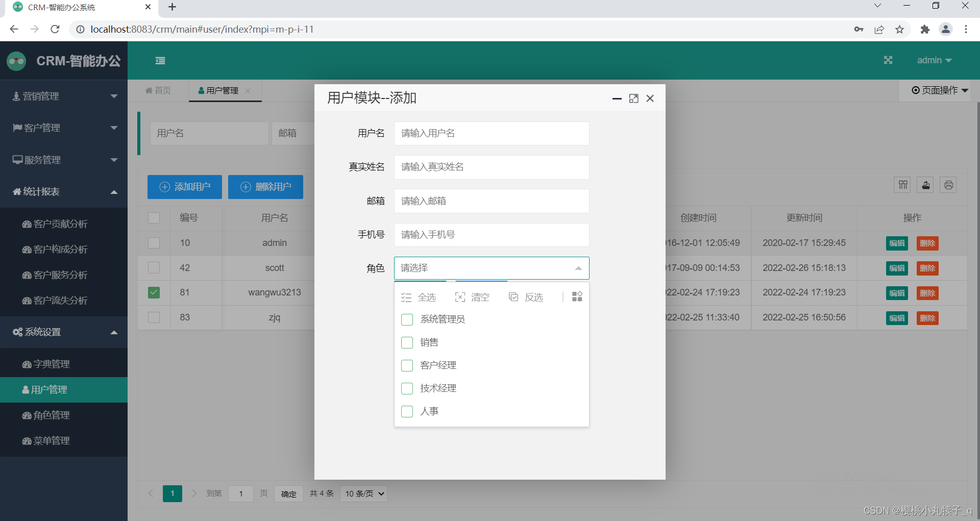This screenshot has height=521, width=980.
Task: Click the 反选 invert-selection icon in role dropdown
Action: [x=513, y=296]
